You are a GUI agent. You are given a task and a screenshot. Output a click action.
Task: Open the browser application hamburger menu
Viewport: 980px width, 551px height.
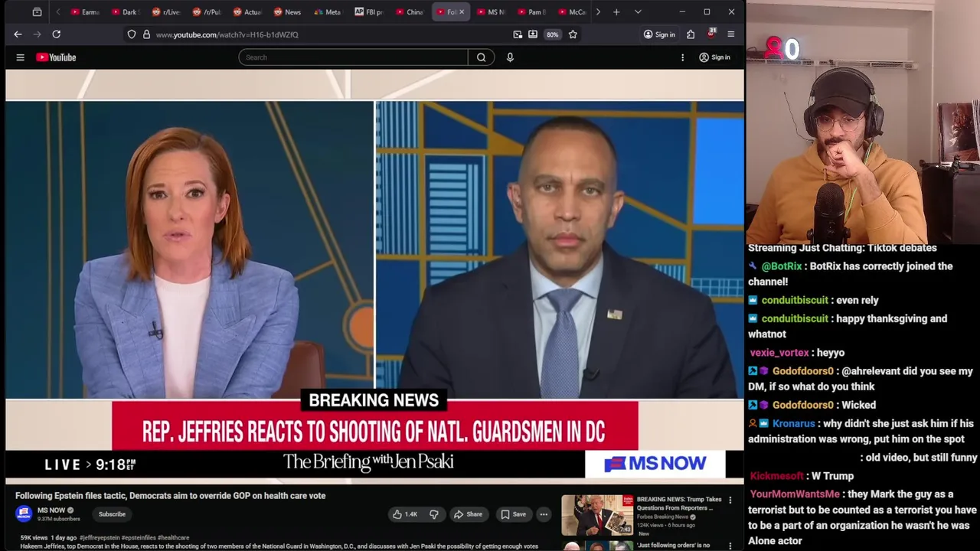tap(730, 34)
